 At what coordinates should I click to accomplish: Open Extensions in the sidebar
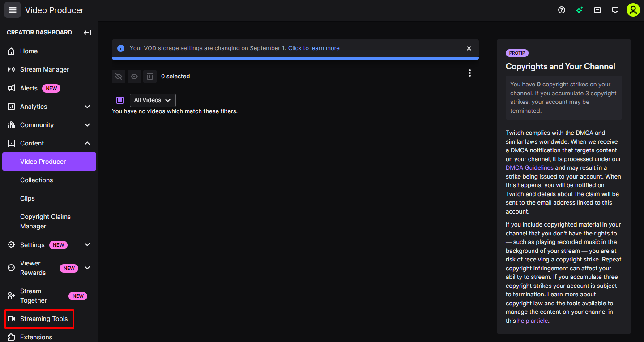coord(49,337)
